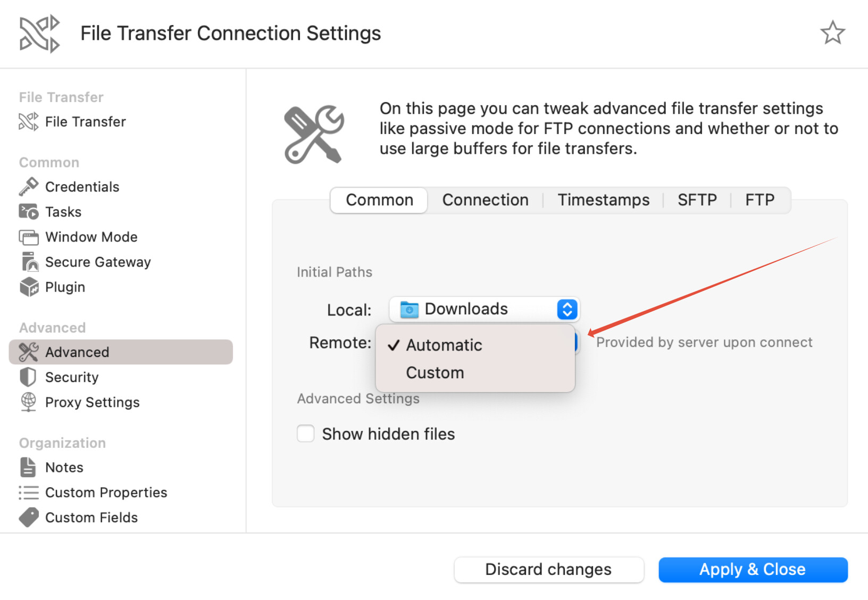The image size is (868, 600).
Task: Click the favorite star icon
Action: click(x=832, y=33)
